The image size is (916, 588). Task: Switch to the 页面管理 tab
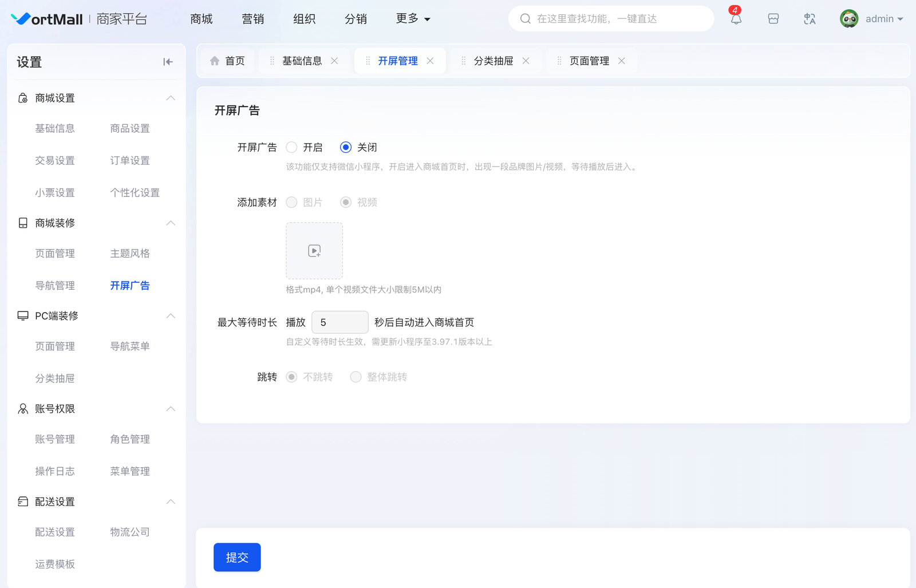[x=589, y=61]
